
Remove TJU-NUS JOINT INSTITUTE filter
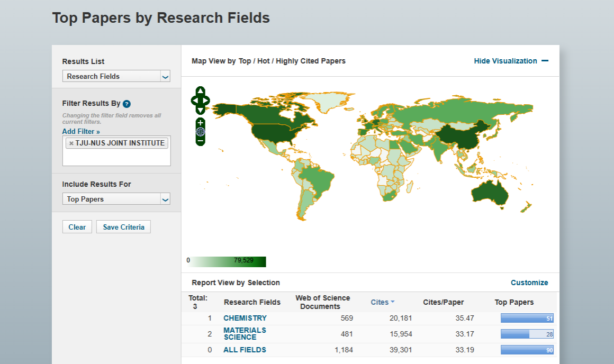(71, 143)
